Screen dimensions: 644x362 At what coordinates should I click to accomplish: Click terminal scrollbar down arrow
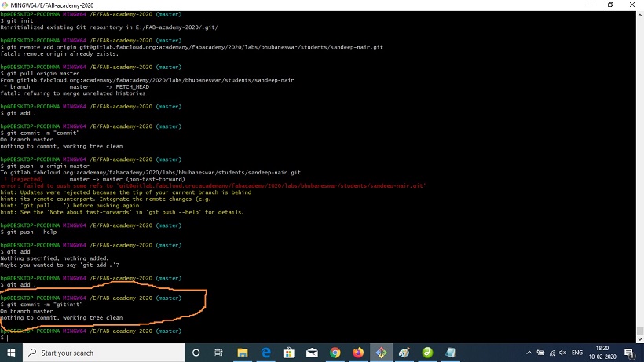pos(640,339)
